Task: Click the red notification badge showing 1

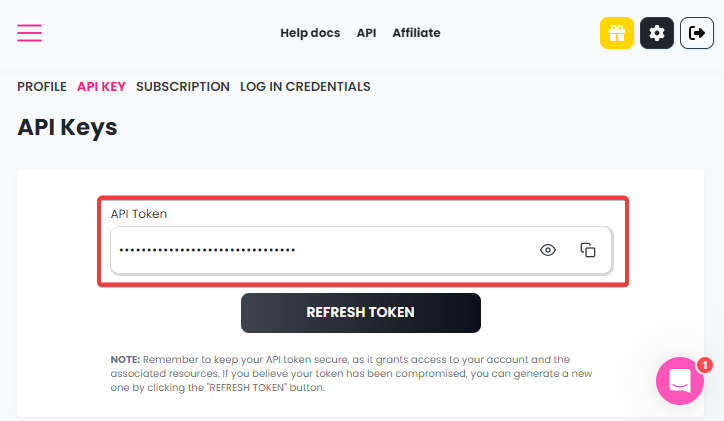Action: click(705, 366)
